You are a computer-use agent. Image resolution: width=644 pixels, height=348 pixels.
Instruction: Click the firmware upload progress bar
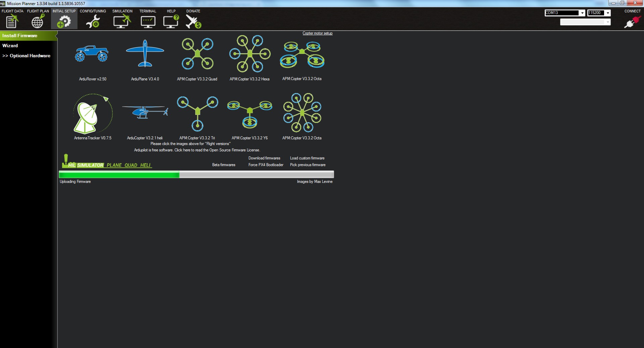pyautogui.click(x=196, y=174)
